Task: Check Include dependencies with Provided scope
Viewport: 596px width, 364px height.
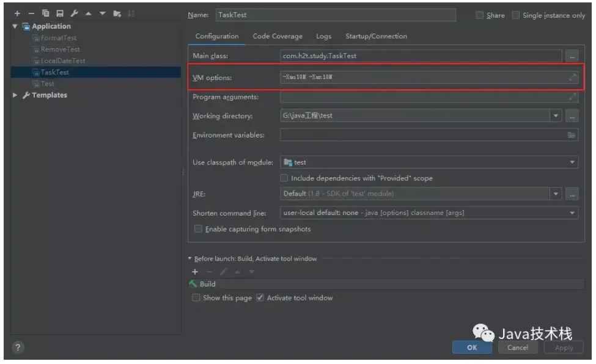Action: [x=284, y=178]
